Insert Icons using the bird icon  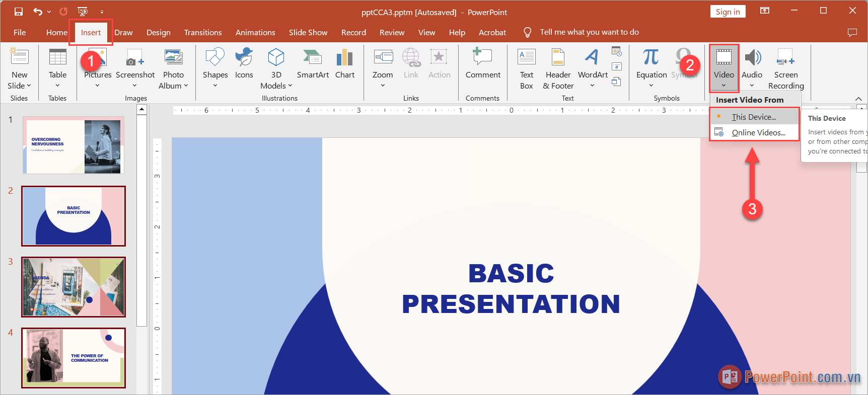[244, 57]
